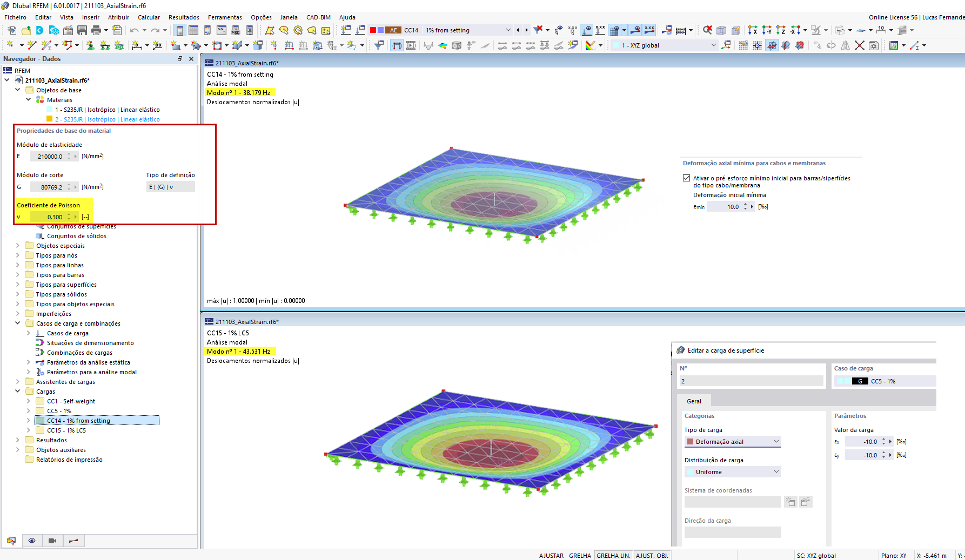
Task: Click the yellow material 2 color swatch
Action: click(50, 119)
